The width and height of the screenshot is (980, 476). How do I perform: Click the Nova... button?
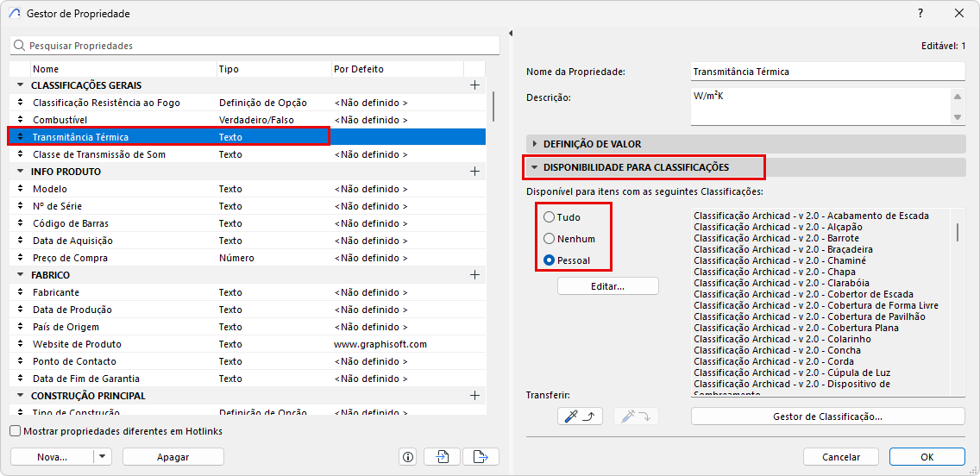[53, 457]
